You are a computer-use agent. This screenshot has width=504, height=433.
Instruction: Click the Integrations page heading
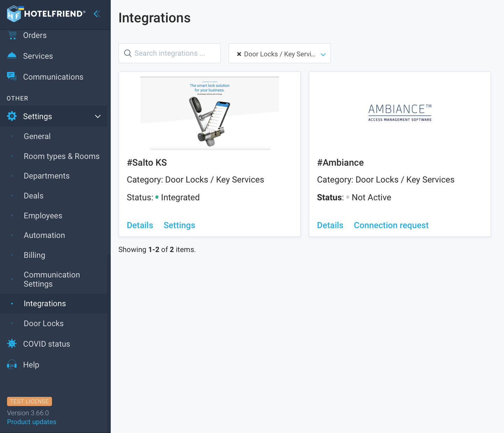coord(154,18)
